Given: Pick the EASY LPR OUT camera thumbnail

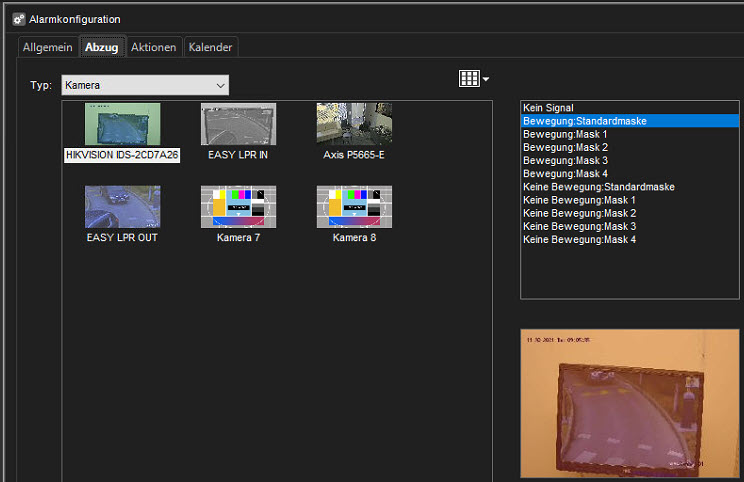Looking at the screenshot, I should pyautogui.click(x=122, y=207).
